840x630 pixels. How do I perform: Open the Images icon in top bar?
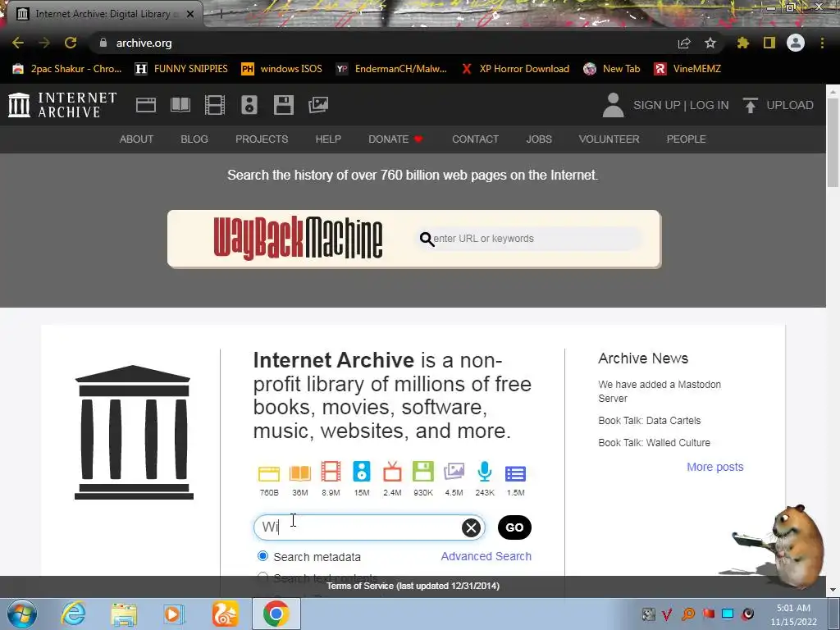point(318,105)
